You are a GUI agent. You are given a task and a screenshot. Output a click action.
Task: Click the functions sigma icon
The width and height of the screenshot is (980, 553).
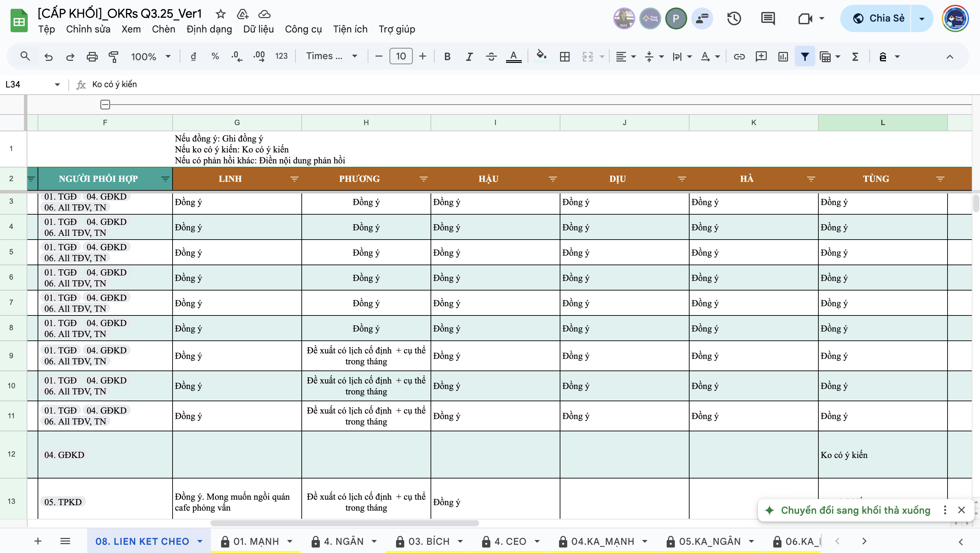click(x=855, y=57)
